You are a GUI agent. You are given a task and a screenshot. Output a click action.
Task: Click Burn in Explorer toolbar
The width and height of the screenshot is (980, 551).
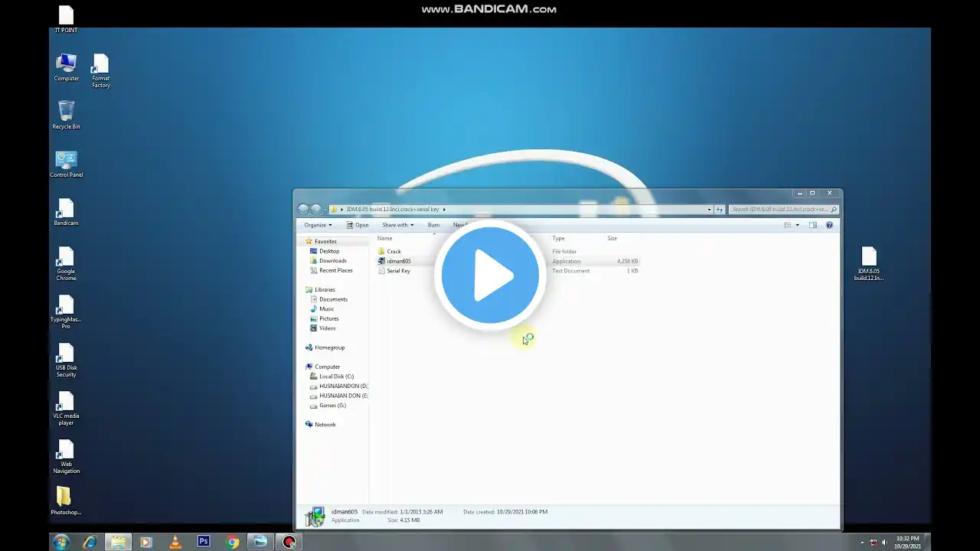(433, 225)
